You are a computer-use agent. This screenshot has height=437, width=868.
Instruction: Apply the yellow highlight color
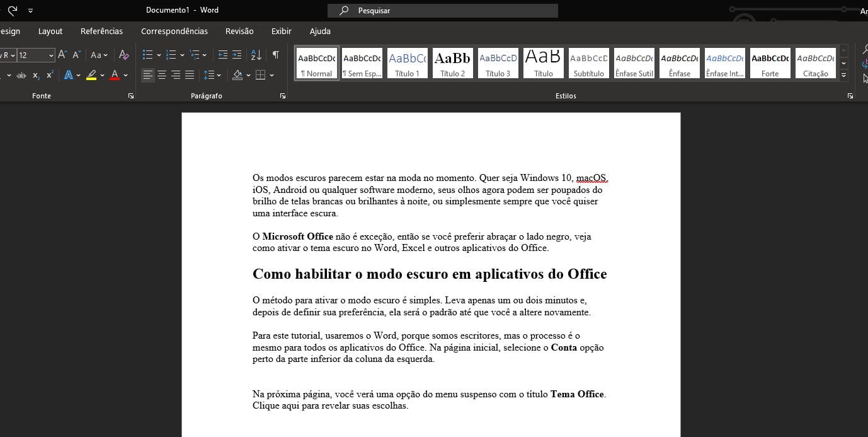[91, 75]
